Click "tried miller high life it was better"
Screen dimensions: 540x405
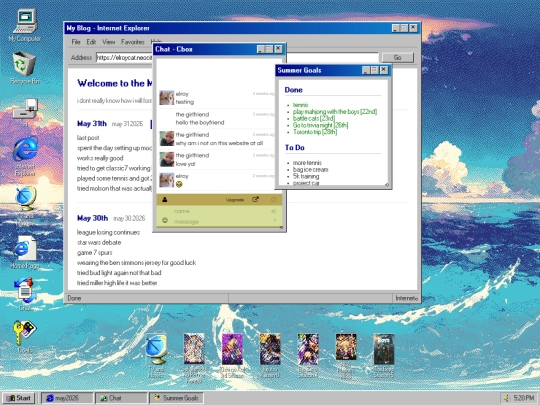[x=117, y=283]
